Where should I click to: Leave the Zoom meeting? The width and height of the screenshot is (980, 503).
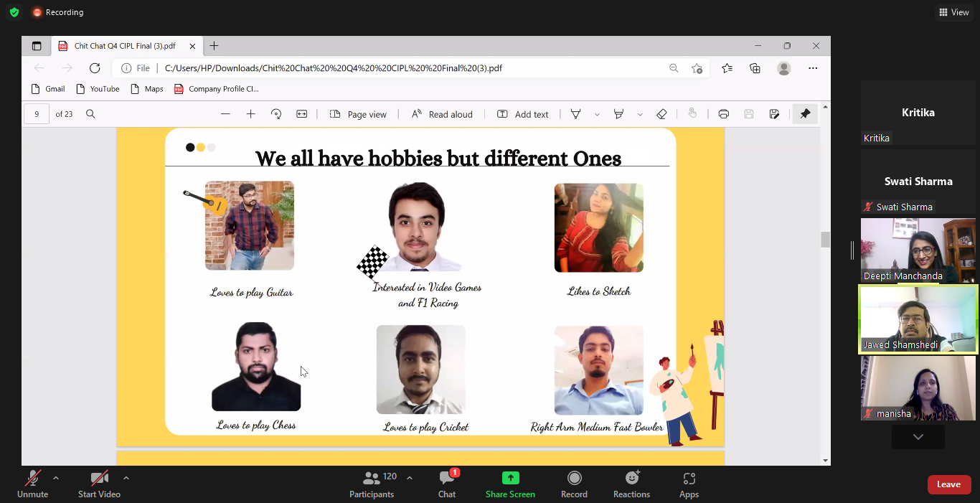949,484
